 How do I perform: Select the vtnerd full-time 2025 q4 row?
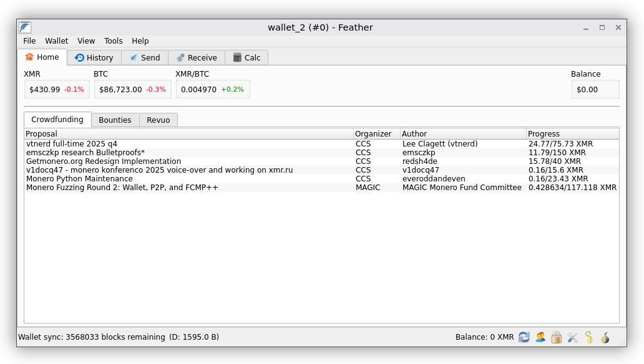(72, 144)
